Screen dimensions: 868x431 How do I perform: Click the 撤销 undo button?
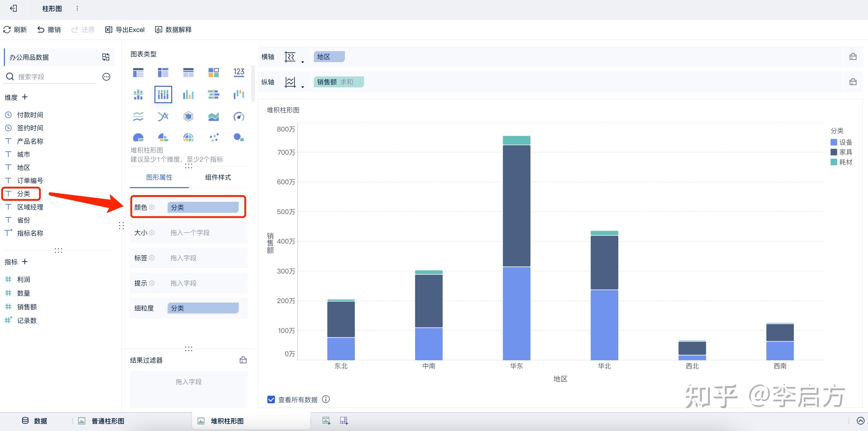pyautogui.click(x=49, y=30)
